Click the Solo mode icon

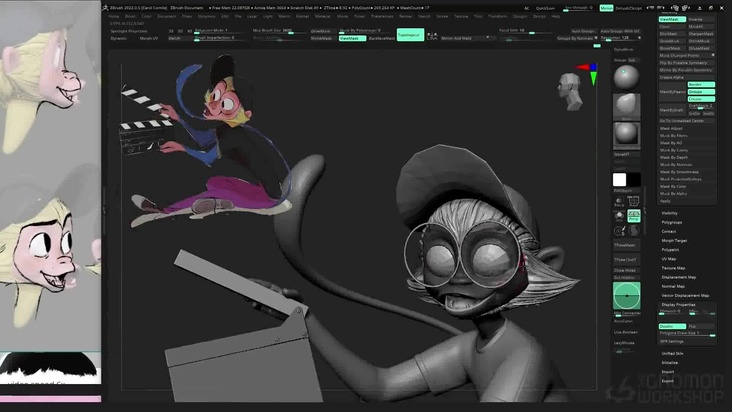click(619, 216)
